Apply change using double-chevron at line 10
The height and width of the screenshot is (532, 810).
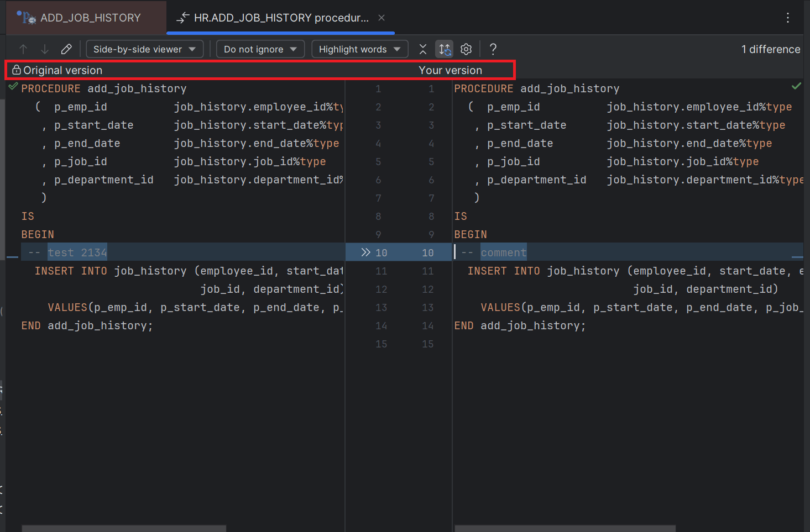pos(365,252)
